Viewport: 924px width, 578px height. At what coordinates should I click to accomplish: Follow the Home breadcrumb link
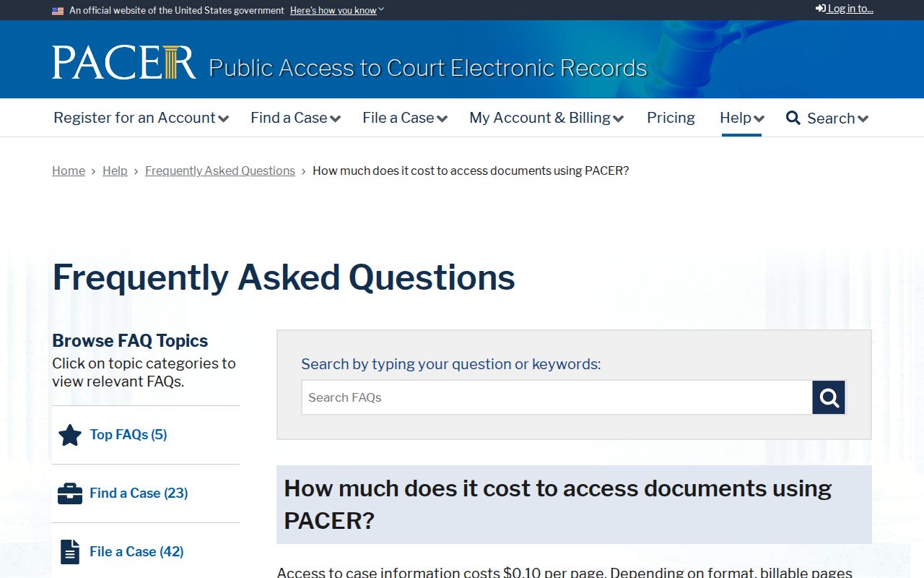pyautogui.click(x=69, y=171)
